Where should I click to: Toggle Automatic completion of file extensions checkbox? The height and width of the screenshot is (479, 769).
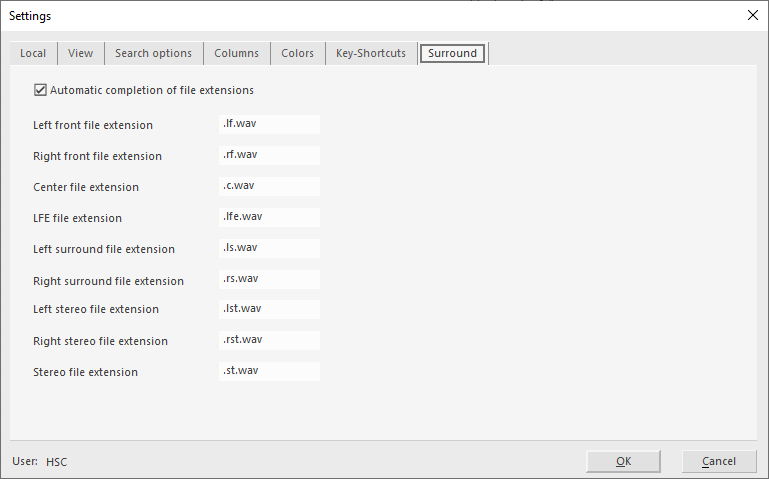click(x=41, y=90)
